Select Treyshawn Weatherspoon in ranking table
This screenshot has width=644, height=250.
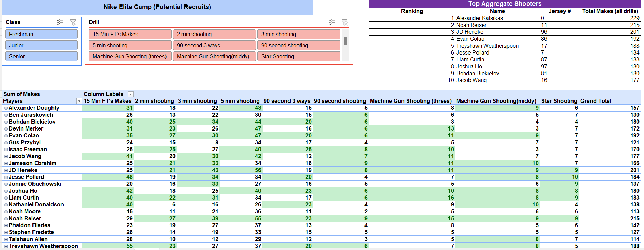(x=498, y=46)
